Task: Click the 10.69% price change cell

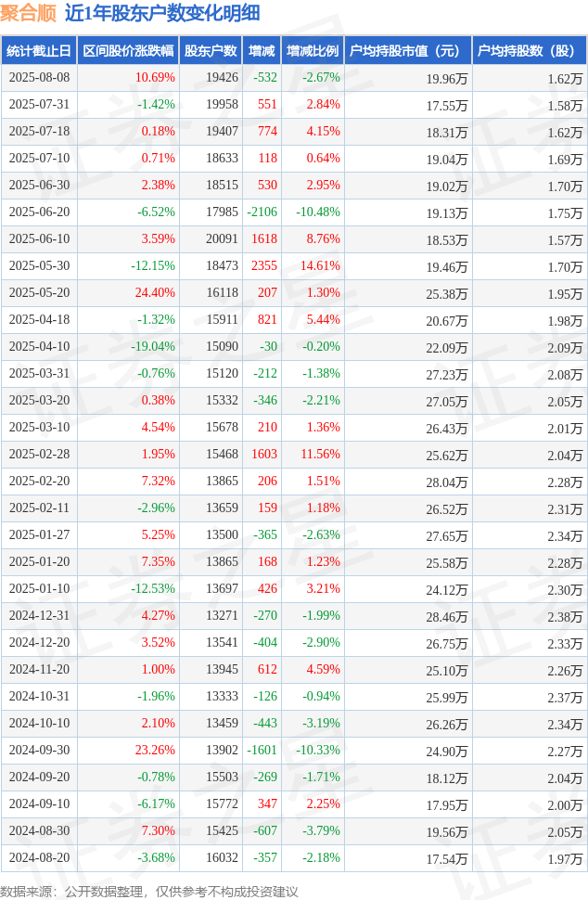Action: [x=155, y=78]
